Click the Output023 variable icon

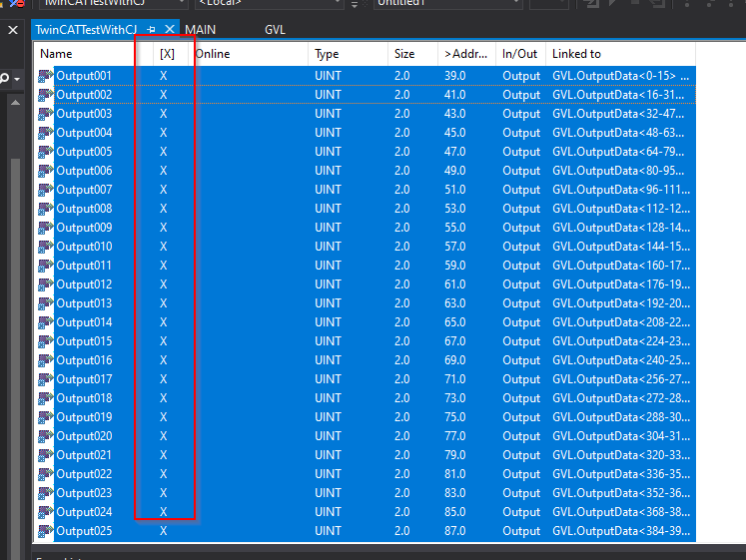(46, 493)
